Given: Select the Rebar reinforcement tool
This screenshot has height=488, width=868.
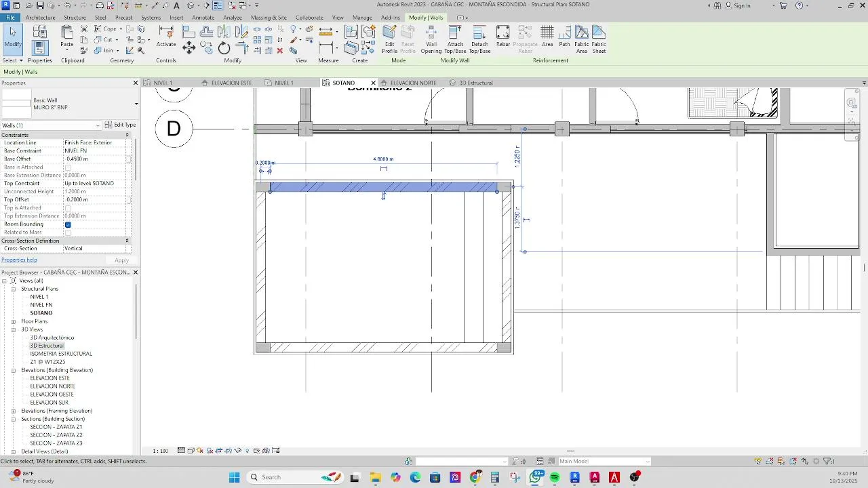Looking at the screenshot, I should [x=503, y=37].
